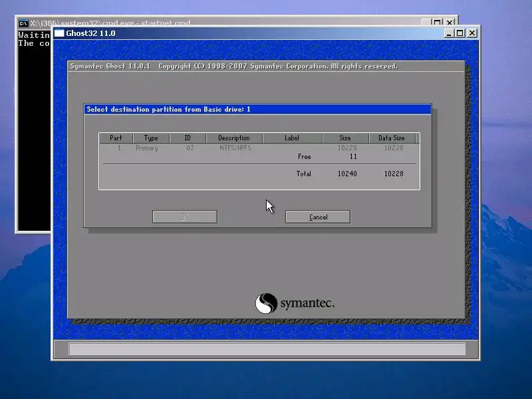The height and width of the screenshot is (399, 532).
Task: Click the Description column header
Action: [x=234, y=138]
